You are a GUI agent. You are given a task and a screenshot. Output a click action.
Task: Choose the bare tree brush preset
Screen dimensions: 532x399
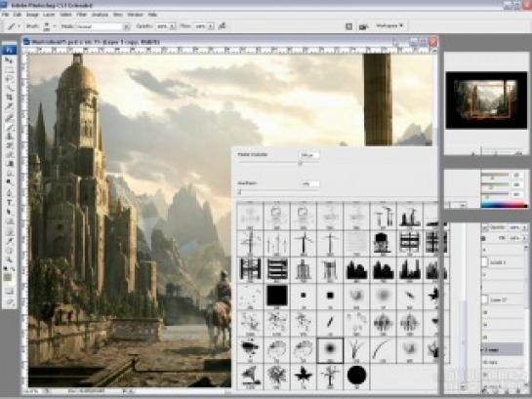point(330,376)
